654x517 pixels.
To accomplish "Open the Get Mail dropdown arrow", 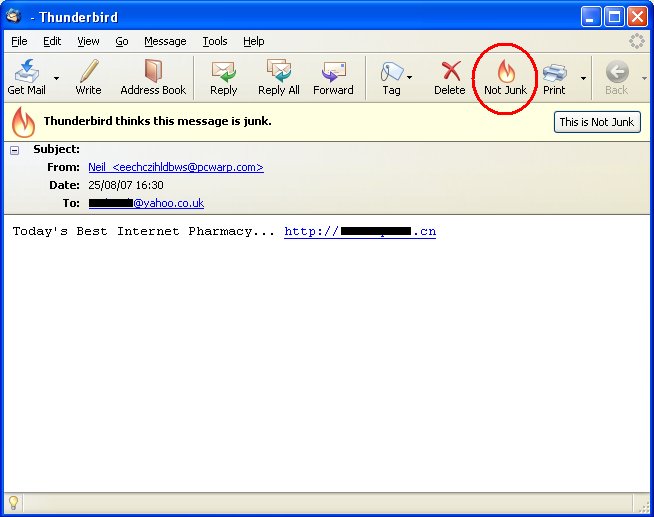I will 56,78.
